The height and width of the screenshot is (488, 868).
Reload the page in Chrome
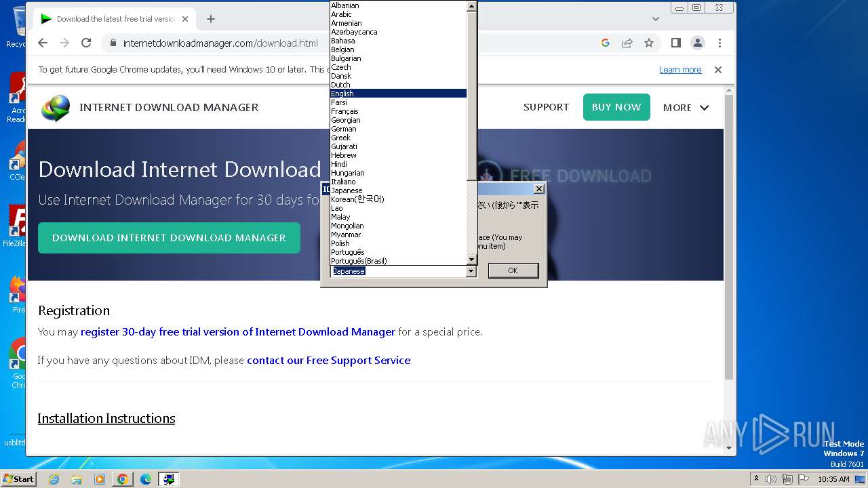(x=86, y=43)
